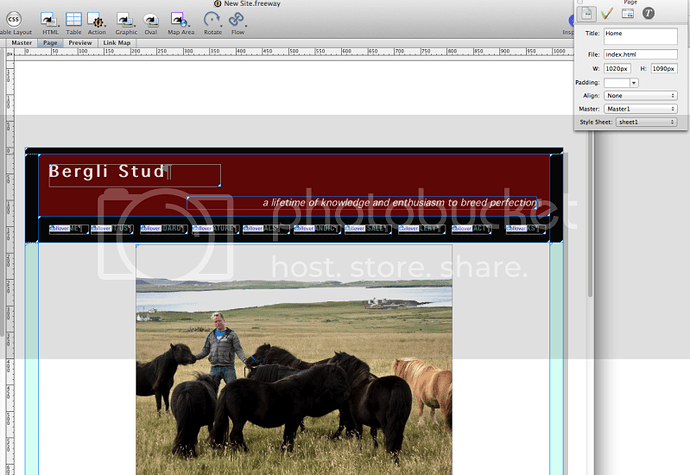The width and height of the screenshot is (690, 475).
Task: Click the New Site.freeway title icon
Action: coord(217,4)
